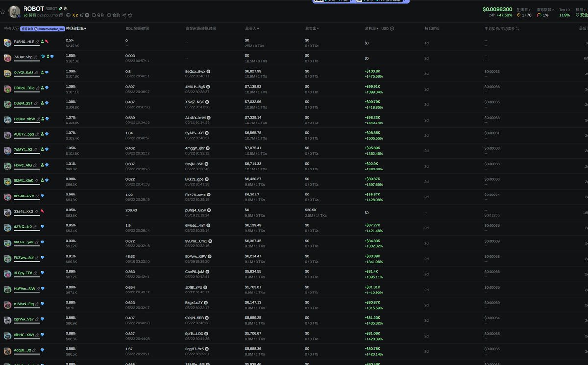This screenshot has width=588, height=365.
Task: Open holder FKZww...8of address
Action: 24,258
